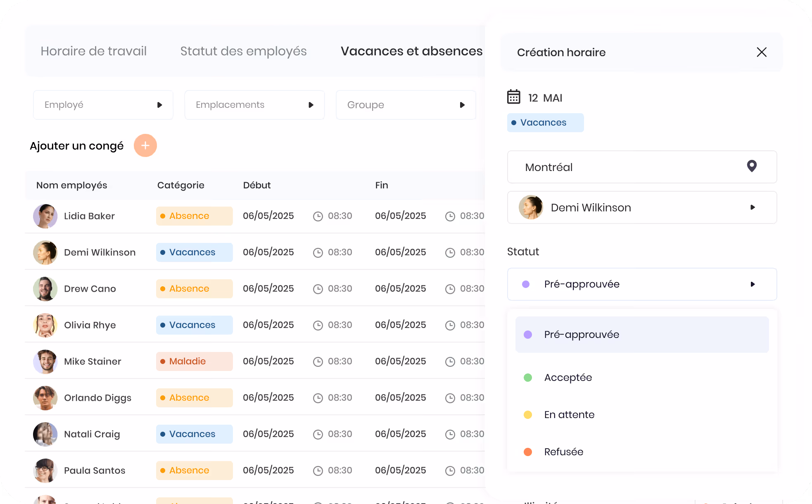
Task: Click the Vacances badge for Natali Craig
Action: pos(194,434)
